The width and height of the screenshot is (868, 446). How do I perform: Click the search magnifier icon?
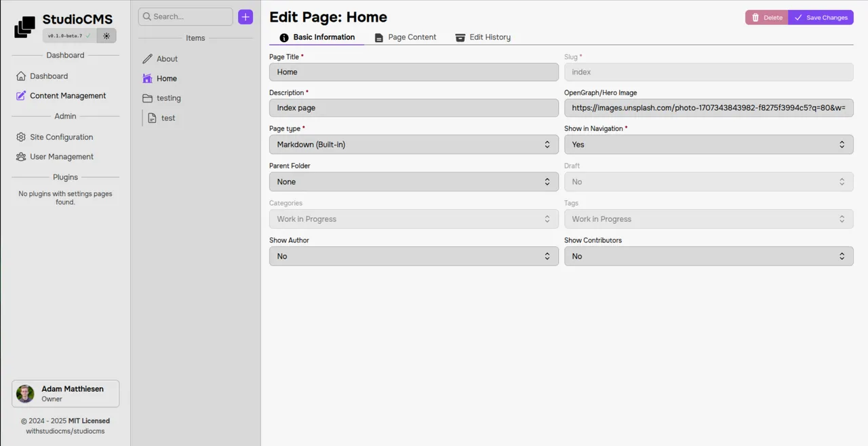pos(147,16)
